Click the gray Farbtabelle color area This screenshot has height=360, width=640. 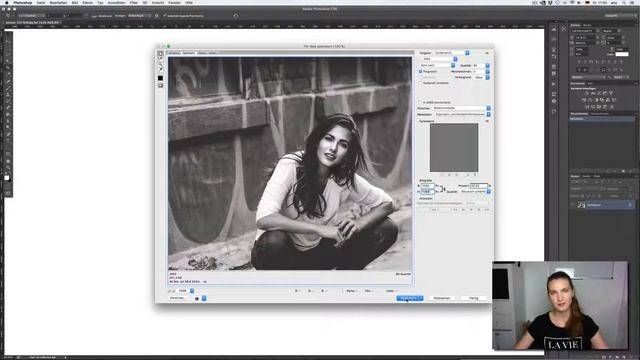[454, 147]
